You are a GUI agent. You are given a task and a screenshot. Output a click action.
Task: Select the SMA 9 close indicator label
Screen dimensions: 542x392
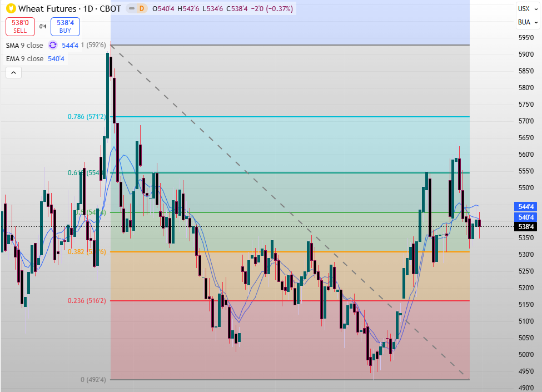tap(24, 46)
